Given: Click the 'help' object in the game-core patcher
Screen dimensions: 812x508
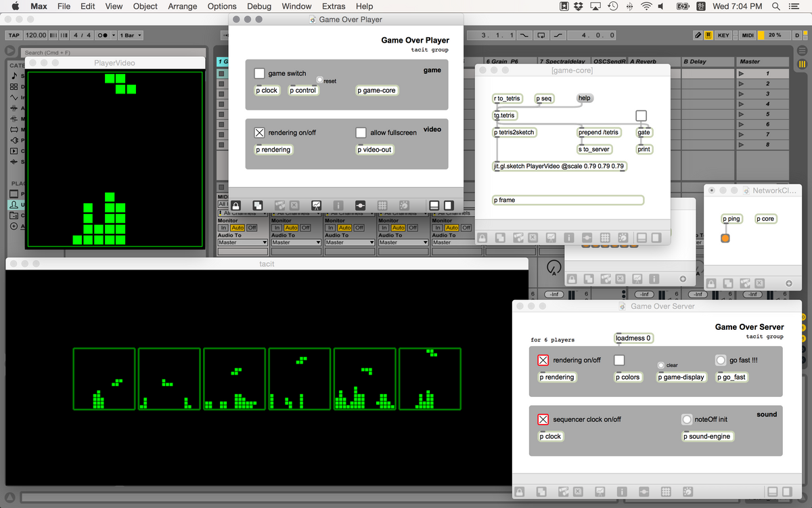Looking at the screenshot, I should 584,98.
